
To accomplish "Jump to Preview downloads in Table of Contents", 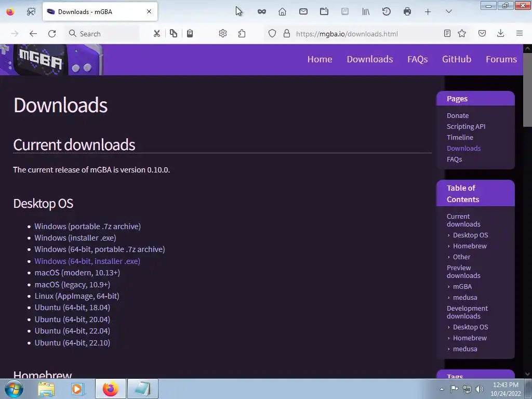I will pyautogui.click(x=463, y=271).
